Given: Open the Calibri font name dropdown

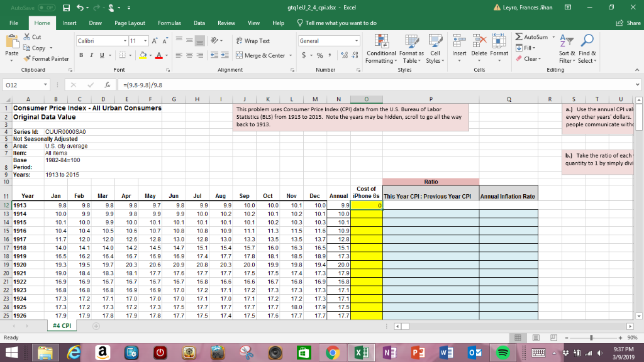Looking at the screenshot, I should pos(125,41).
